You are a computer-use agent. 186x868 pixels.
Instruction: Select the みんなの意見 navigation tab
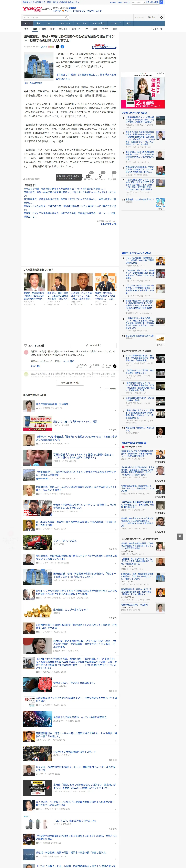pyautogui.click(x=99, y=23)
